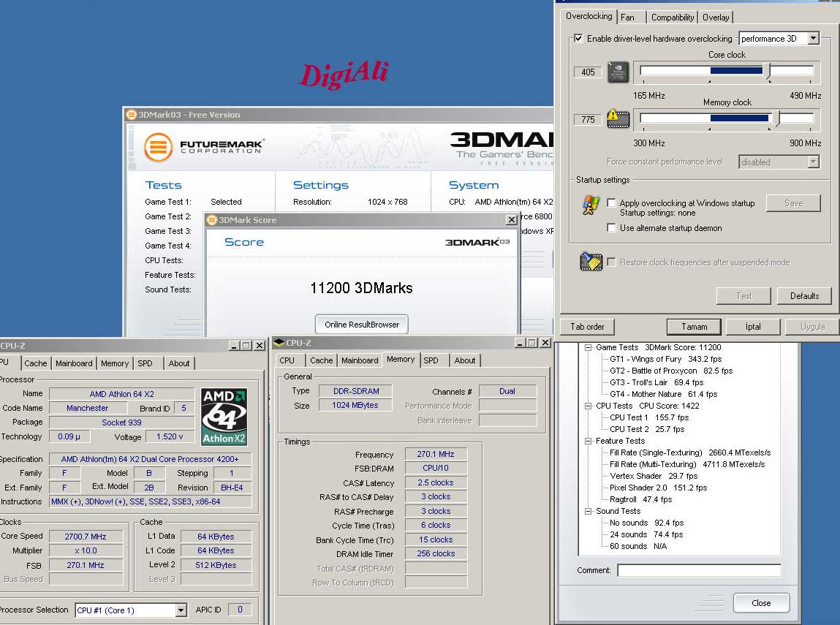Click Close in the results details window
This screenshot has height=625, width=840.
coord(761,603)
